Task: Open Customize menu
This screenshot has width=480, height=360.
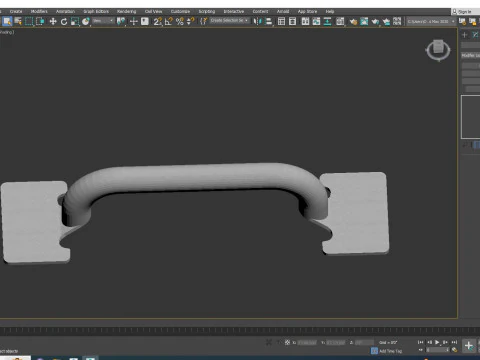Action: [180, 11]
